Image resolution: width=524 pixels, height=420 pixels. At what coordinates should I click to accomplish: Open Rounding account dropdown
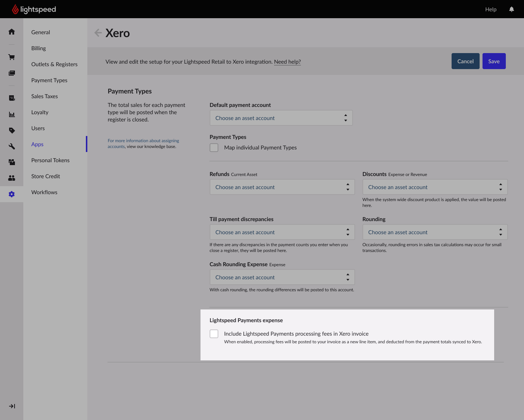(x=435, y=232)
